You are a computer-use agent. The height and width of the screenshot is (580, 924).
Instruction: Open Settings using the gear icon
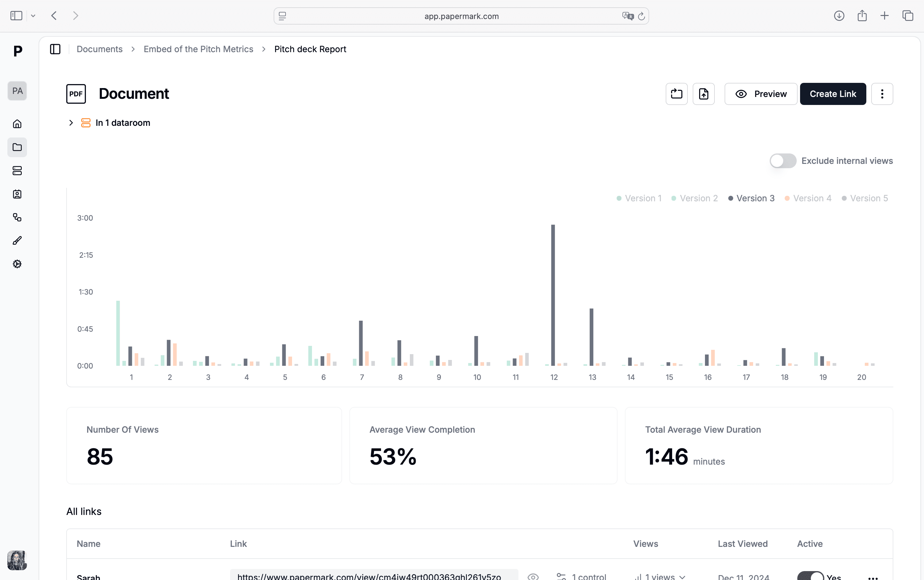17,264
